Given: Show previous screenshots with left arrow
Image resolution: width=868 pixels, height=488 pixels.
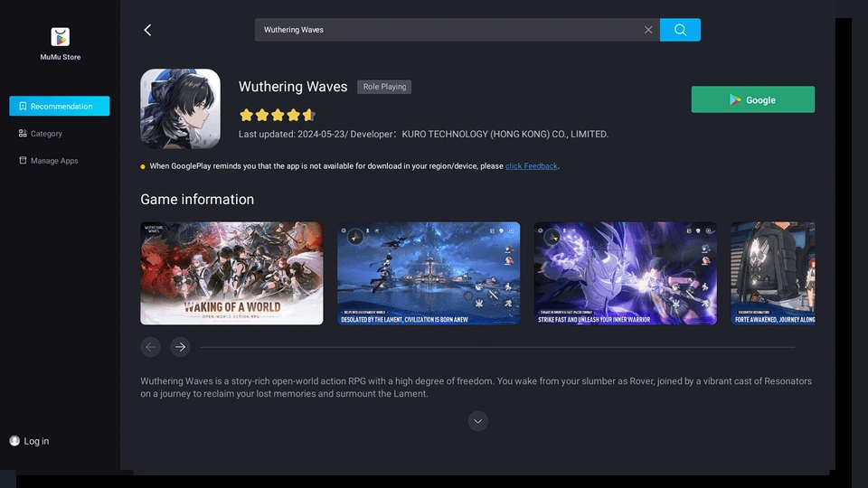Looking at the screenshot, I should coord(151,347).
